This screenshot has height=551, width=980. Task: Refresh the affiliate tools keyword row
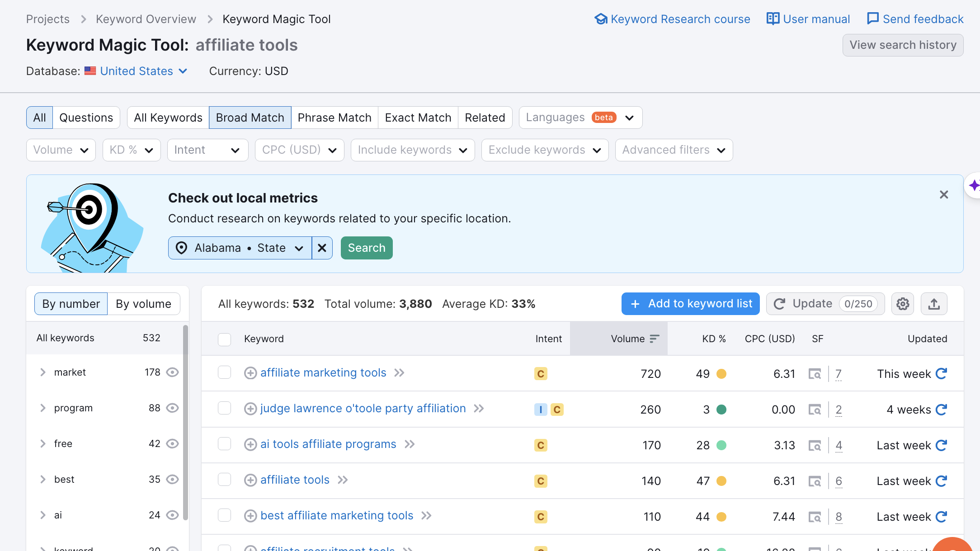pyautogui.click(x=942, y=481)
